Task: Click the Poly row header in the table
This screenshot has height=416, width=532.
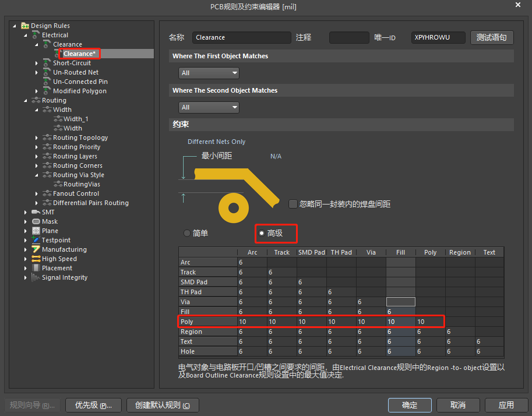Action: tap(207, 322)
